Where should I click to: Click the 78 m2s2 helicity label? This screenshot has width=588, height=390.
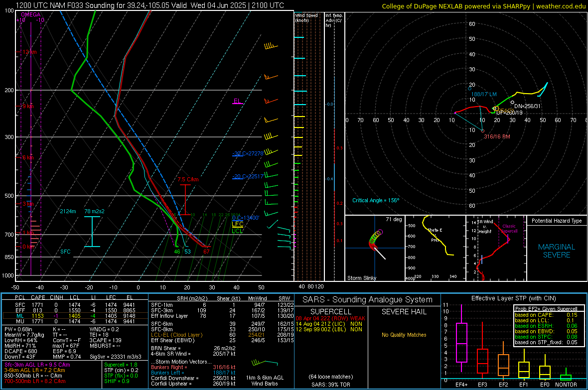tap(95, 211)
